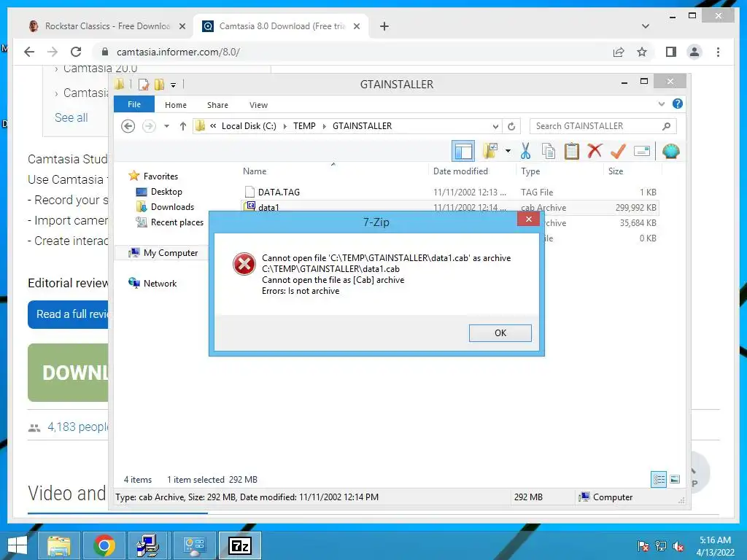747x560 pixels.
Task: Select the DATA.TAG file
Action: point(279,192)
